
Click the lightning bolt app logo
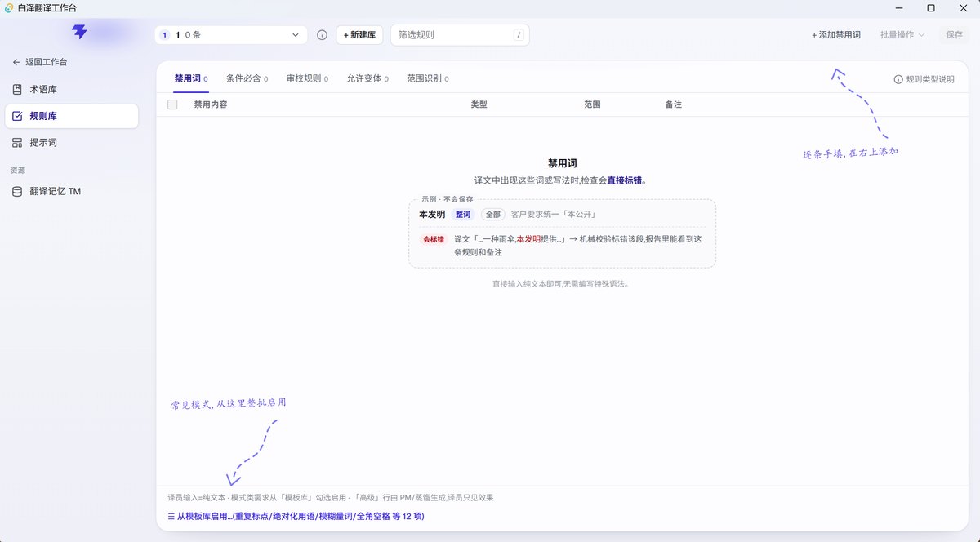pos(79,33)
